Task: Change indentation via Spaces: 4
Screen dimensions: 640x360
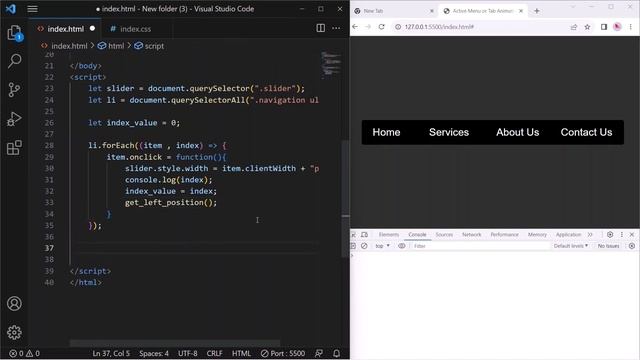Action: pyautogui.click(x=154, y=353)
